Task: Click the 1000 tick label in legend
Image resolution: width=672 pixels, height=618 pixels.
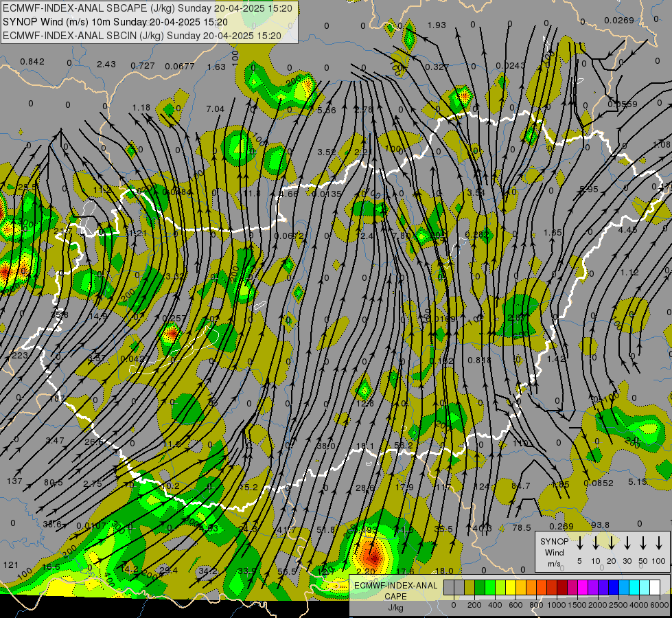Action: [557, 605]
